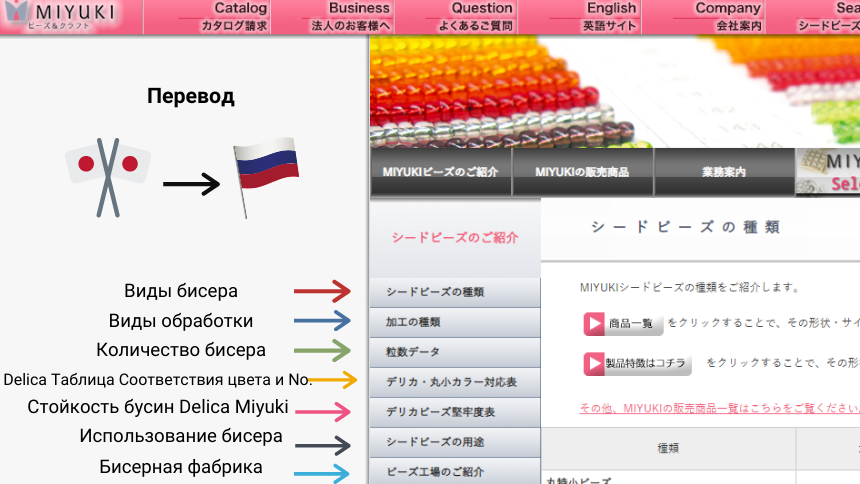This screenshot has height=484, width=860.
Task: Click the Виды бисера label
Action: [x=180, y=291]
